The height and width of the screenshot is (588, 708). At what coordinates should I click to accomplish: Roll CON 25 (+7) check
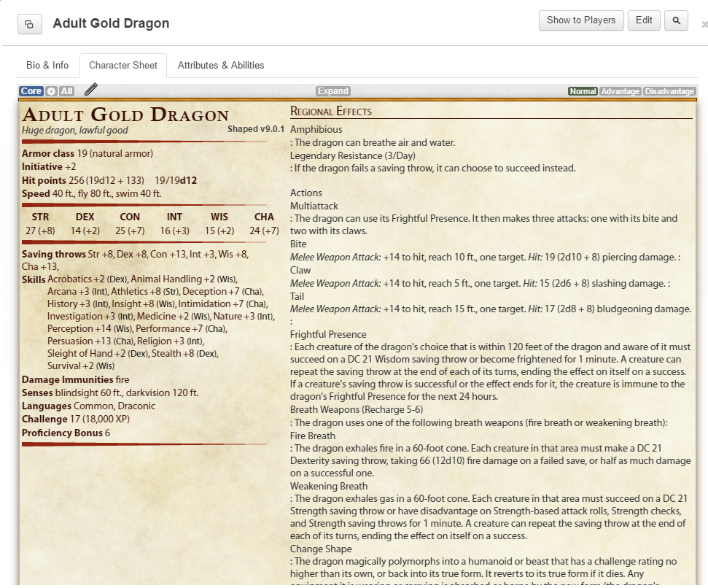click(130, 224)
